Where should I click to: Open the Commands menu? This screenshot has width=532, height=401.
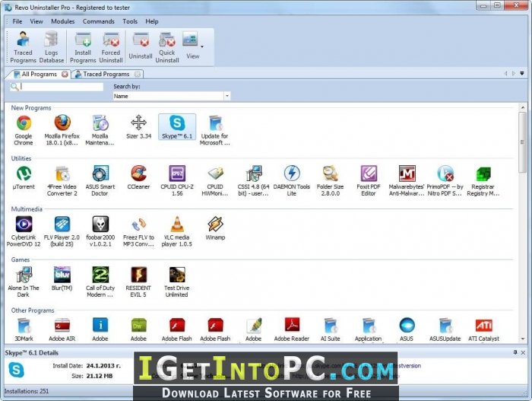click(x=98, y=21)
